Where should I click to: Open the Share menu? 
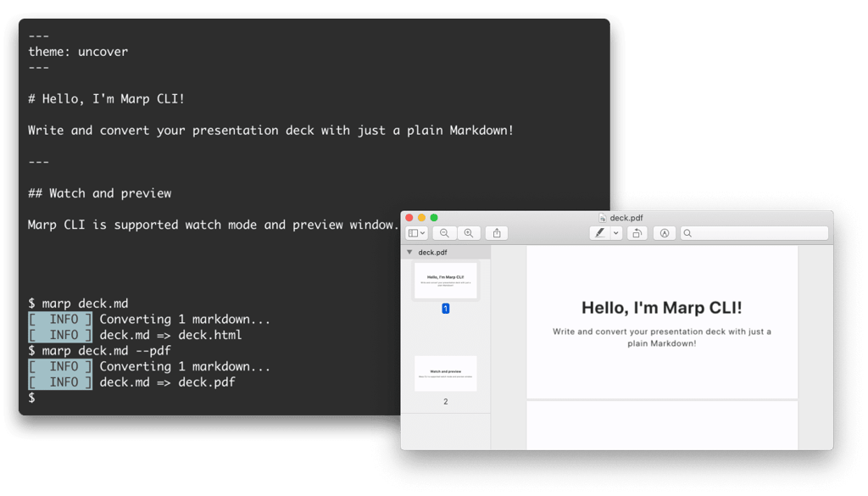(498, 233)
